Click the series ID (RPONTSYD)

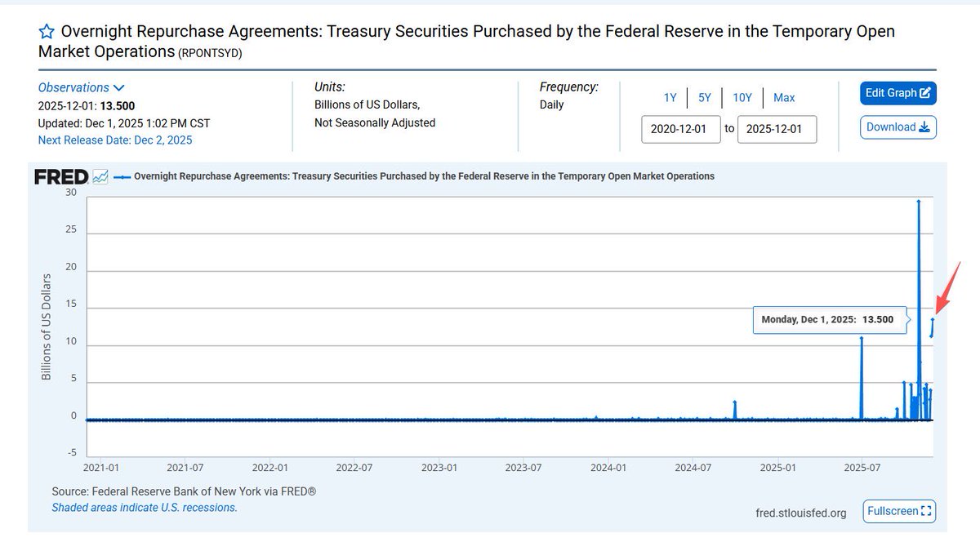click(210, 53)
